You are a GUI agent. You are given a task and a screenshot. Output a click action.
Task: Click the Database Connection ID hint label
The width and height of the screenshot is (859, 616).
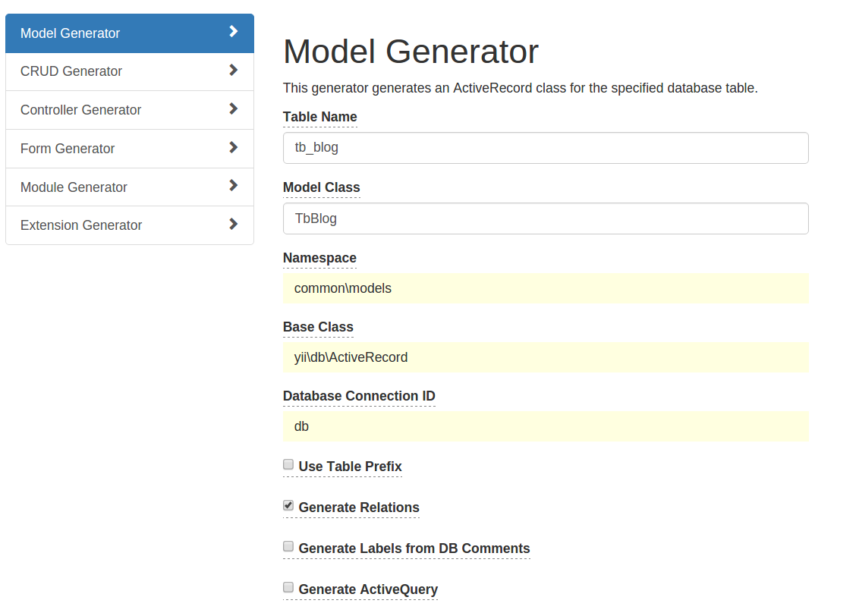[x=360, y=396]
